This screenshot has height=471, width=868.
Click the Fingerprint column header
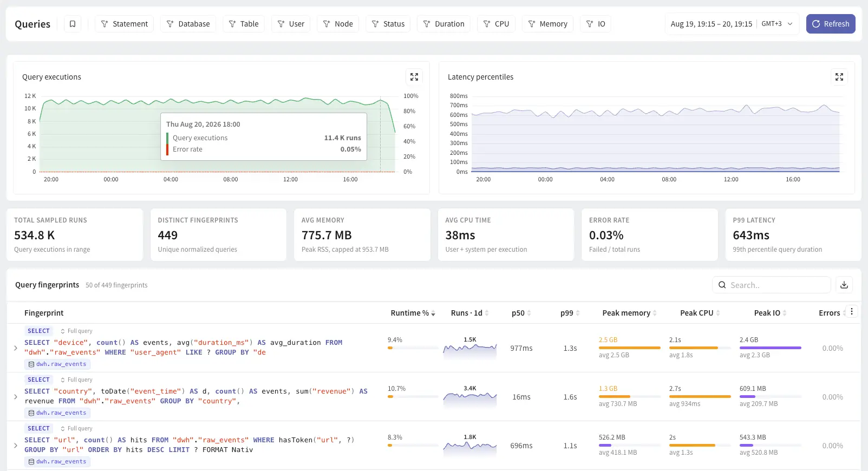click(44, 313)
